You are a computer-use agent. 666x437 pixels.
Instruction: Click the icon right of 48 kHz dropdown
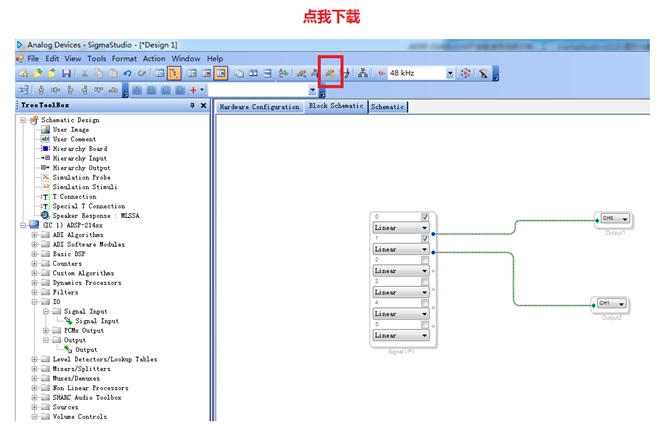[466, 73]
